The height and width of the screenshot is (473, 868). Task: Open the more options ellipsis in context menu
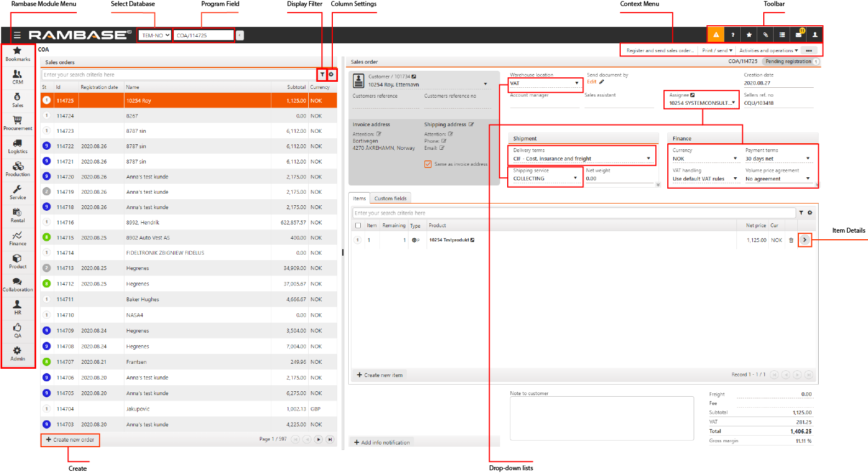809,50
